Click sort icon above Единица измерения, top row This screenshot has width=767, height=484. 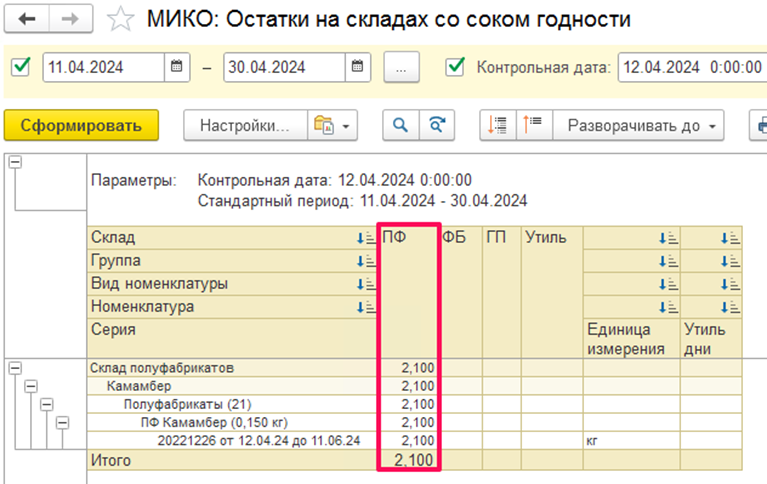tap(668, 238)
